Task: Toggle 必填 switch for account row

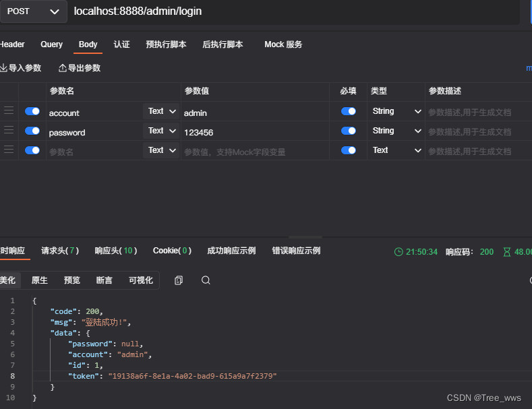Action: (349, 111)
